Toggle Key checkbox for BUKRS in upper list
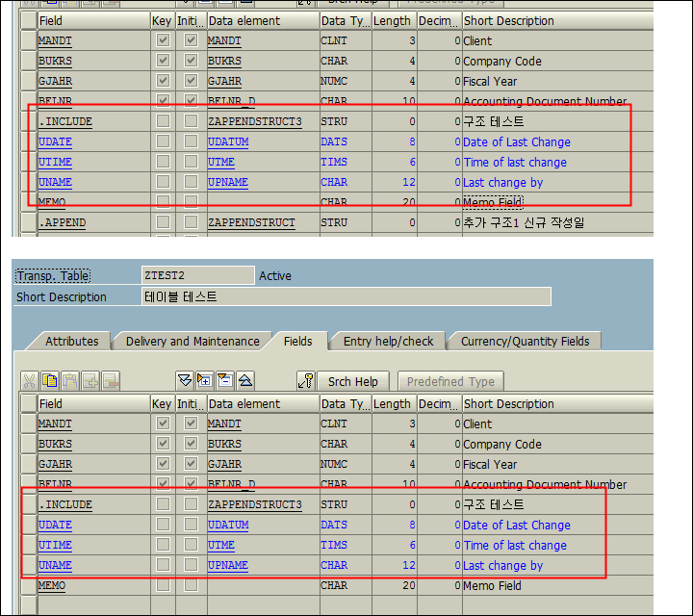 click(x=163, y=61)
